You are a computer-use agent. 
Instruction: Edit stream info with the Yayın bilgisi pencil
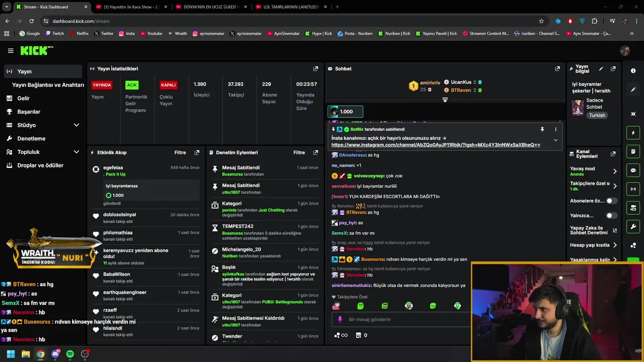[x=601, y=68]
